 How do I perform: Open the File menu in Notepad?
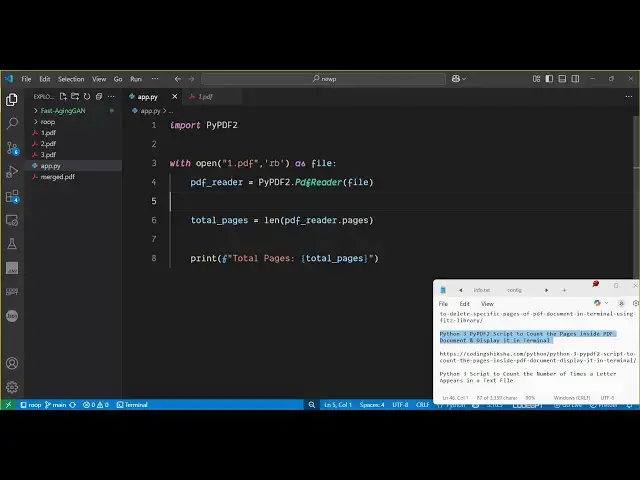click(443, 304)
